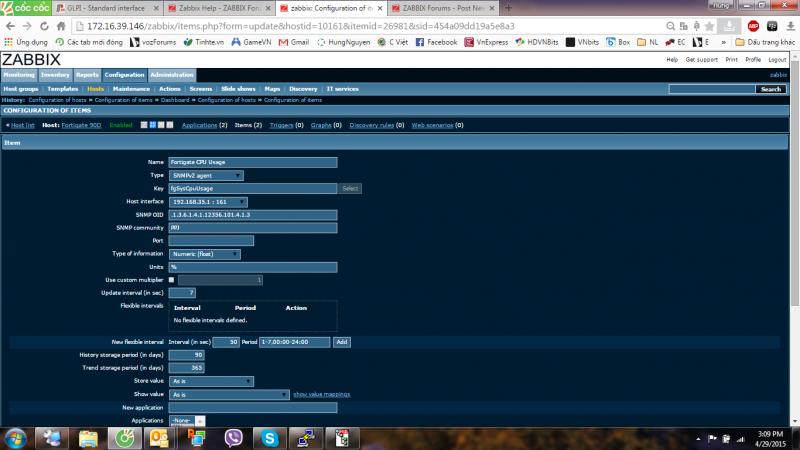Viewport: 800px width, 450px height.
Task: Open the Reports menu tab
Action: 87,75
